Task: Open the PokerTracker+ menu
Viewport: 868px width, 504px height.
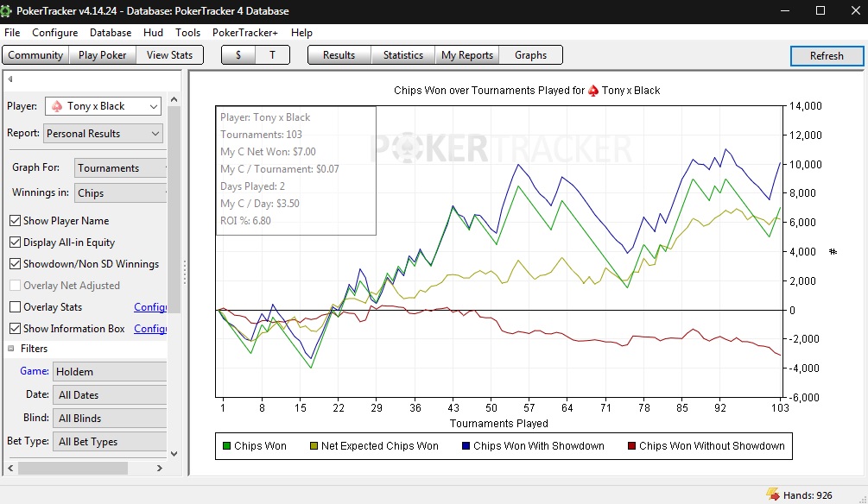Action: click(245, 33)
